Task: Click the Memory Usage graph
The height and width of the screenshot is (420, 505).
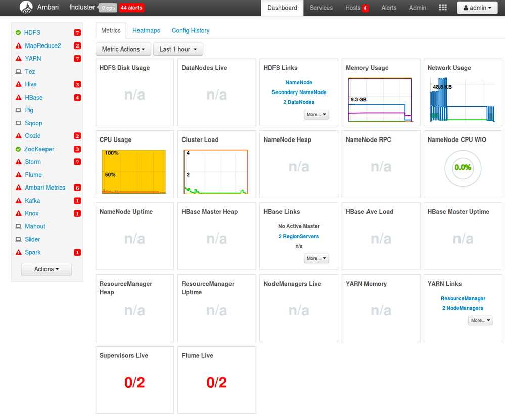Action: [380, 100]
